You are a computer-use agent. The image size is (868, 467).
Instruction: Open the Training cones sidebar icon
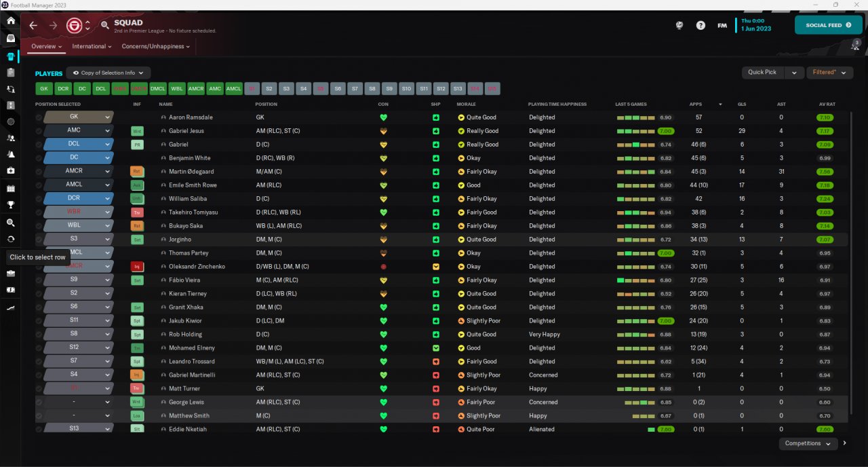point(11,154)
